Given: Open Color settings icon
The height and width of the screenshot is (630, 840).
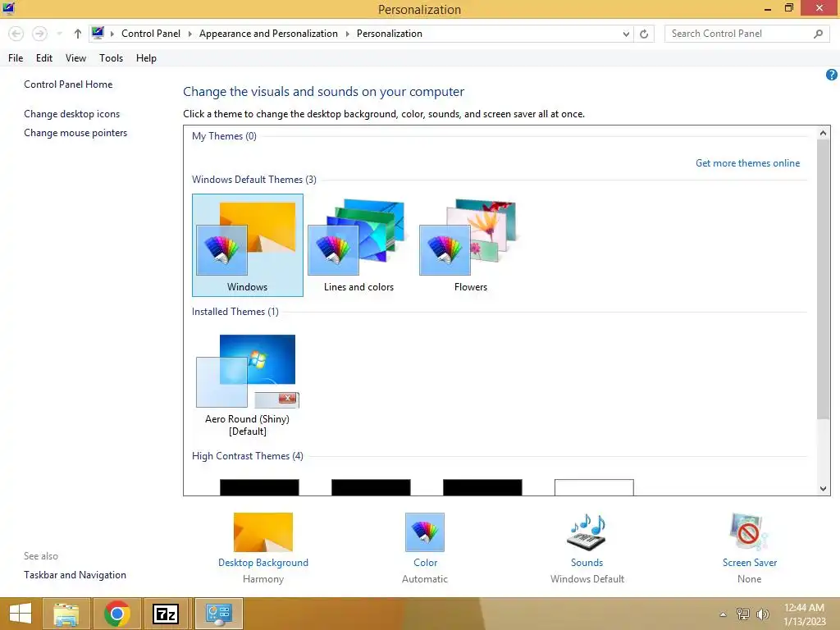Looking at the screenshot, I should tap(425, 532).
